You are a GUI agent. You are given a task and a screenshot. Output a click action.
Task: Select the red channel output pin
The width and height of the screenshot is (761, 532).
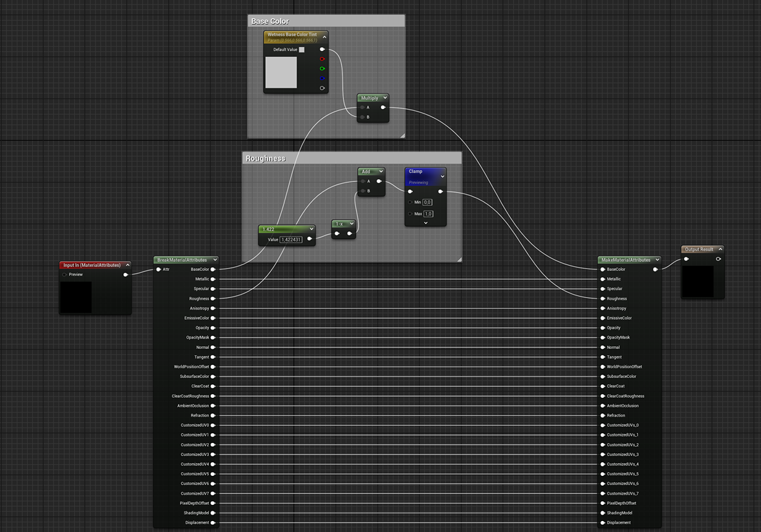click(x=322, y=59)
